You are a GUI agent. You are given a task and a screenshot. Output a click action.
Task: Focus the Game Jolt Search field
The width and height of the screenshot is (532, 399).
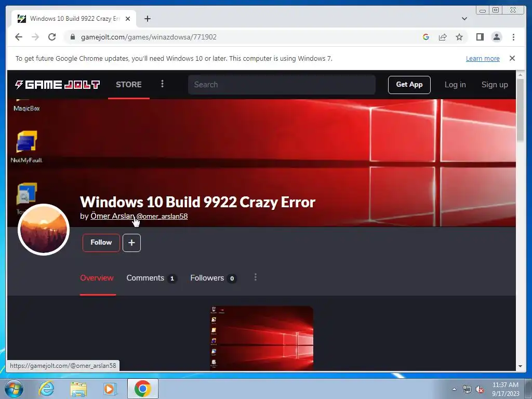click(282, 85)
